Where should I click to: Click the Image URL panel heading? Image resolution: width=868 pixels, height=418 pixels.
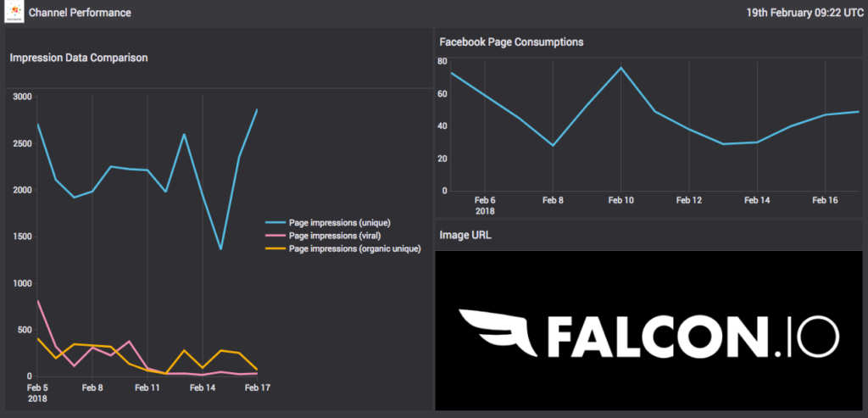465,235
